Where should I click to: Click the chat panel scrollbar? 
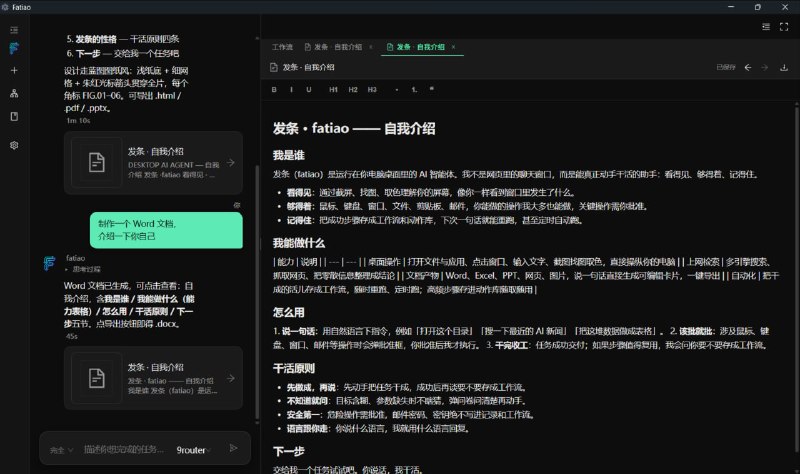(x=257, y=292)
